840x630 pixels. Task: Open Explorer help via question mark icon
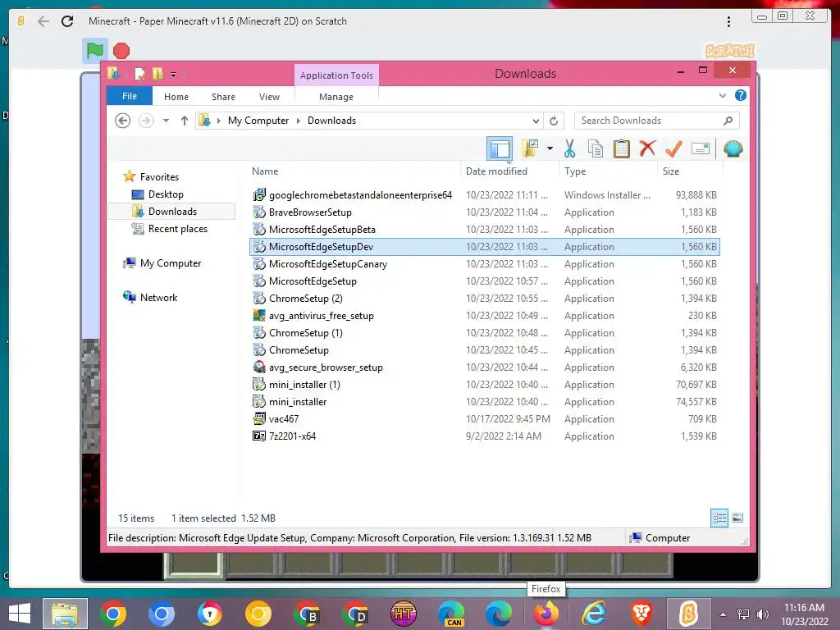(x=741, y=95)
